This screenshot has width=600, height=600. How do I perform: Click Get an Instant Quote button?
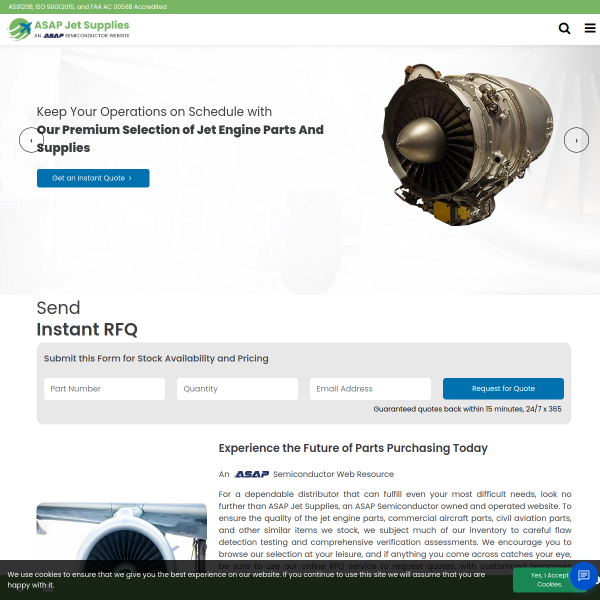point(93,178)
